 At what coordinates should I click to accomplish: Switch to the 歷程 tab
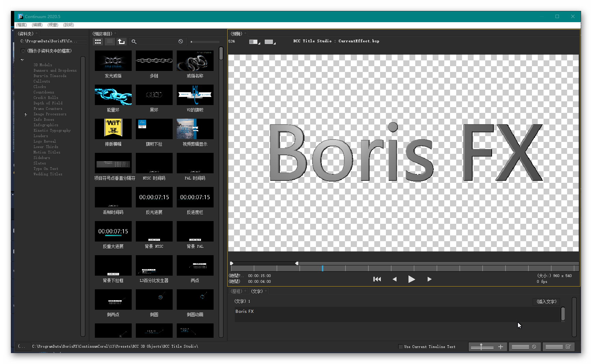point(236,291)
